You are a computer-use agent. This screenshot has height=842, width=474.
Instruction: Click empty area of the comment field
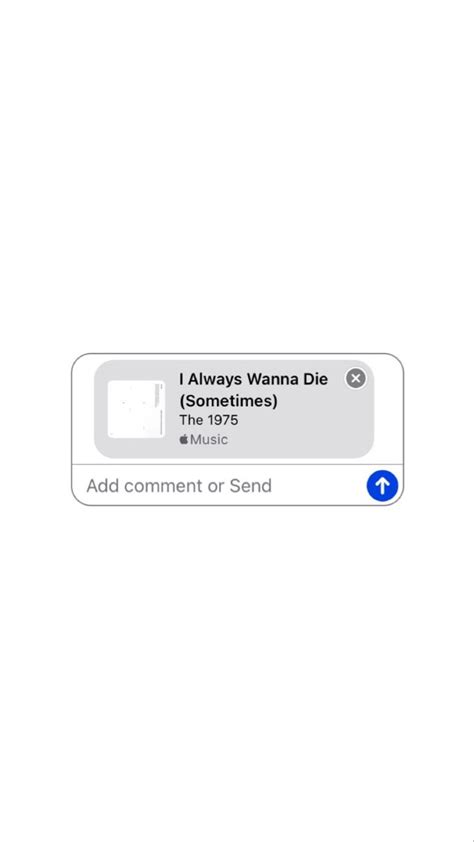pyautogui.click(x=317, y=485)
